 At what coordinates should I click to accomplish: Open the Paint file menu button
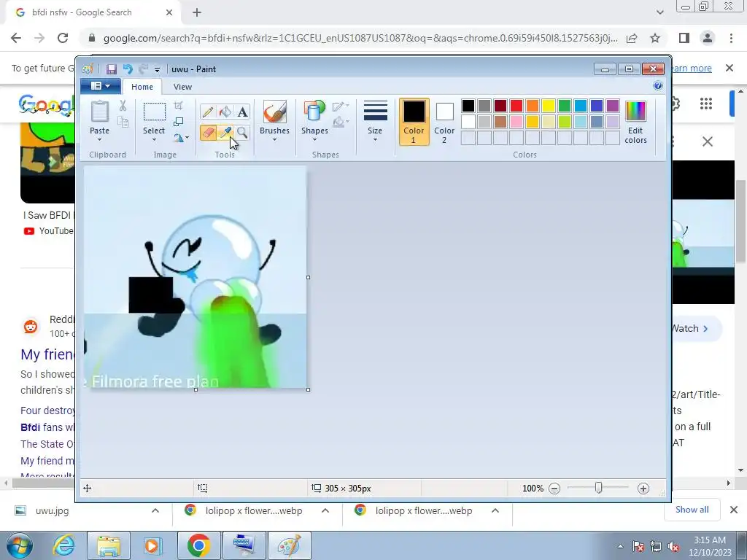(x=101, y=86)
